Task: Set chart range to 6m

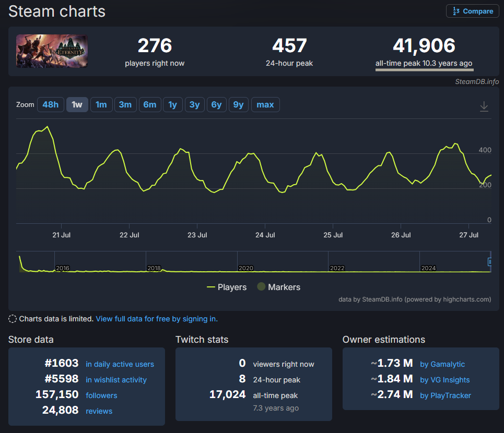Action: click(150, 105)
